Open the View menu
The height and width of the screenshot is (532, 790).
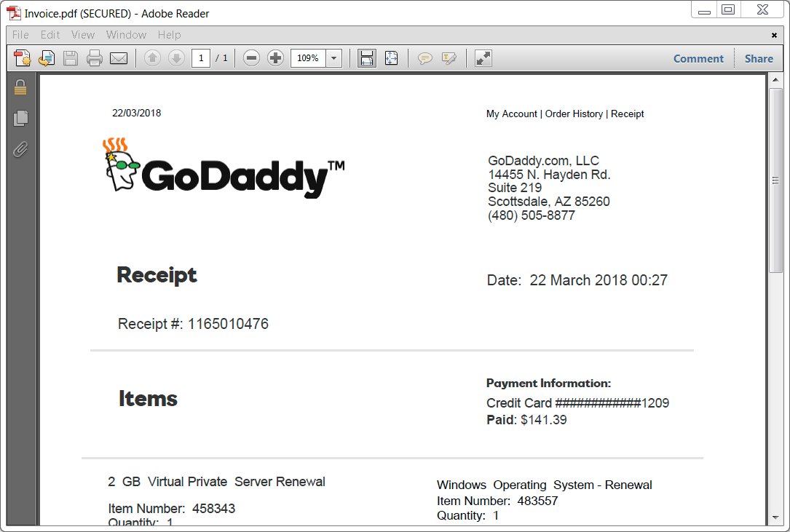coord(82,35)
